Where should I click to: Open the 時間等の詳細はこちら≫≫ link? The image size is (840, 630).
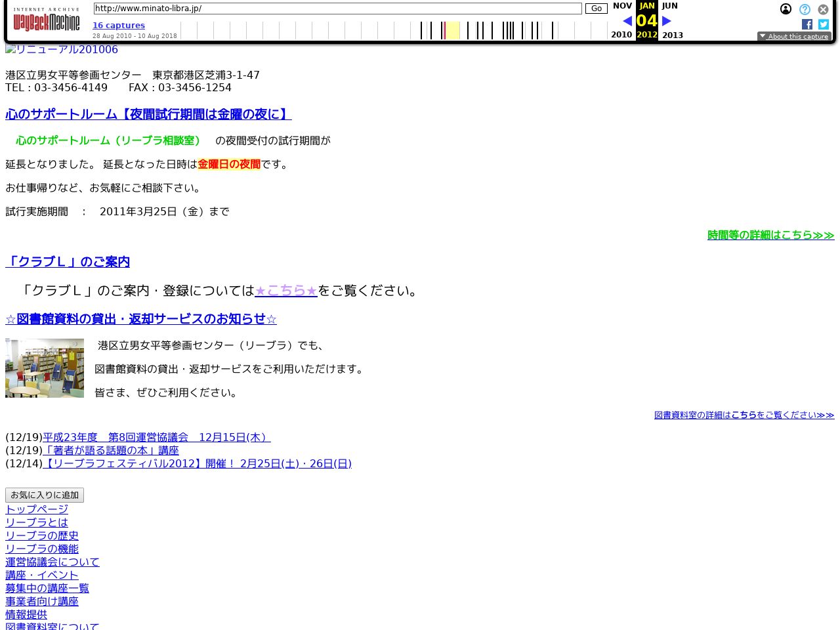pyautogui.click(x=770, y=235)
